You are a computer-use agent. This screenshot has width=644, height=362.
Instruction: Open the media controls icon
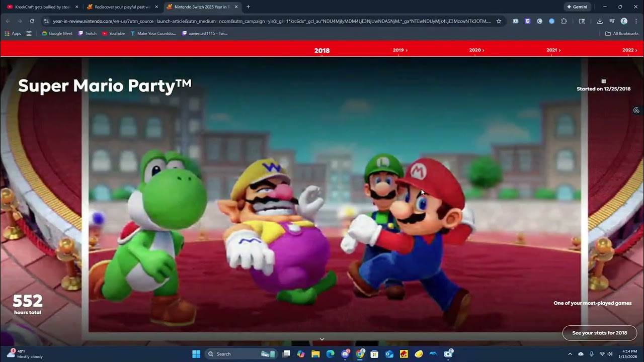click(x=612, y=21)
